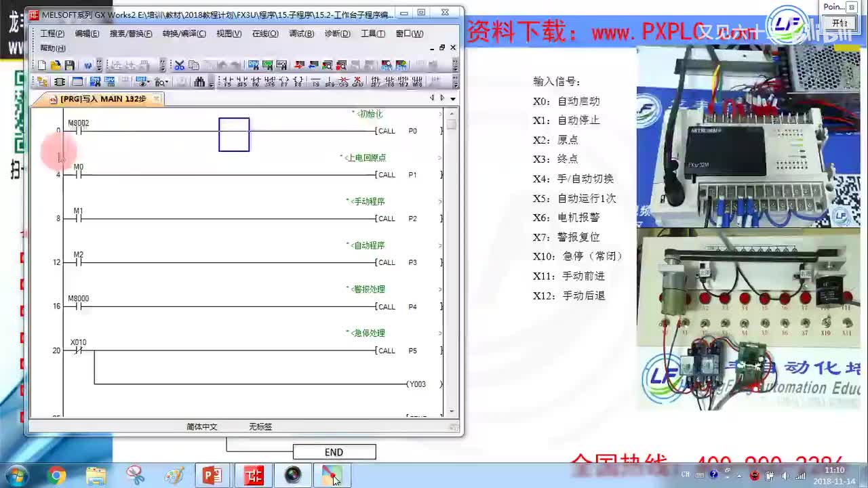The height and width of the screenshot is (488, 868).
Task: Open File Explorer from the taskbar
Action: coord(96,476)
